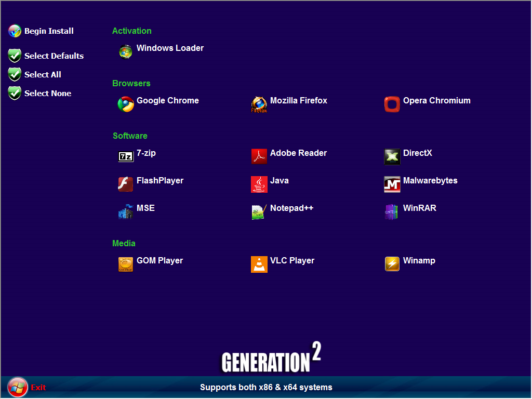
Task: Start installation with Begin Install
Action: (x=49, y=31)
